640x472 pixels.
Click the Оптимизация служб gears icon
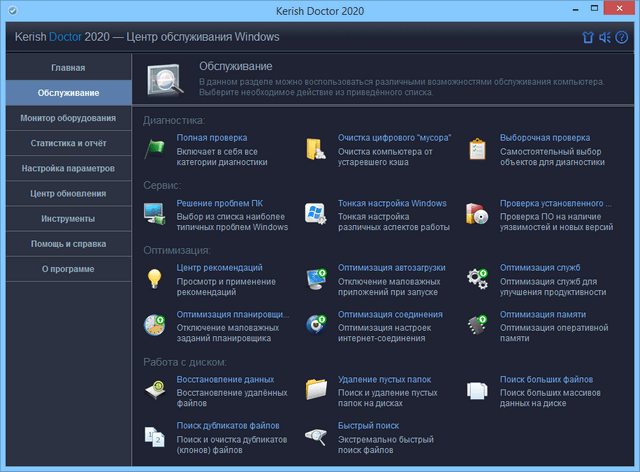pos(479,279)
